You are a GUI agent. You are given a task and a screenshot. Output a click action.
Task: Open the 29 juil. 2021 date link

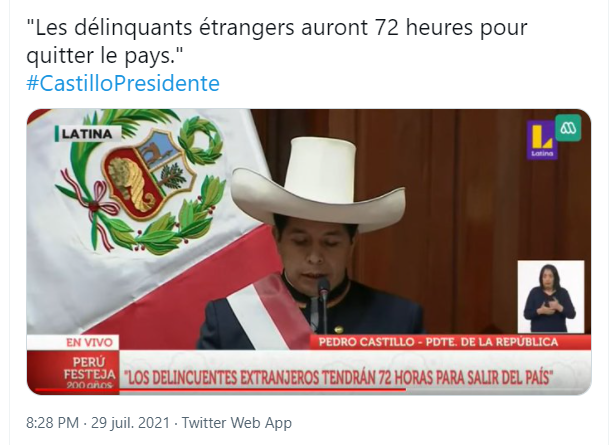tap(130, 423)
